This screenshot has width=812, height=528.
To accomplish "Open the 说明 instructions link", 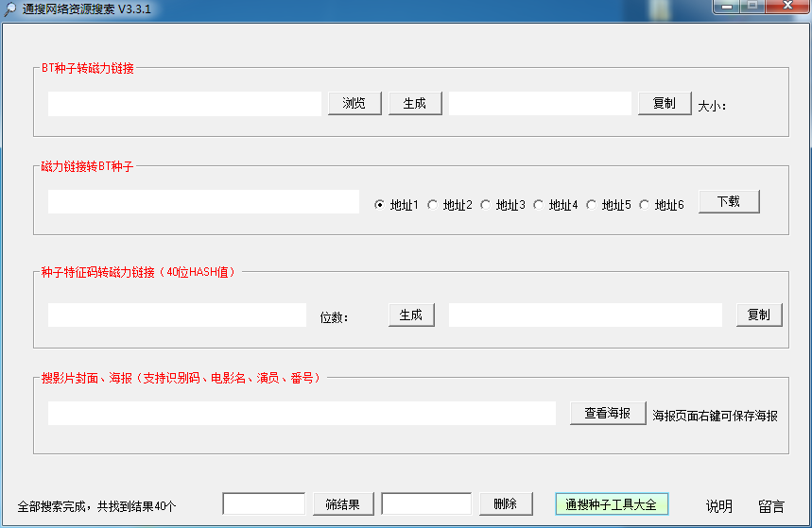I will tap(719, 506).
